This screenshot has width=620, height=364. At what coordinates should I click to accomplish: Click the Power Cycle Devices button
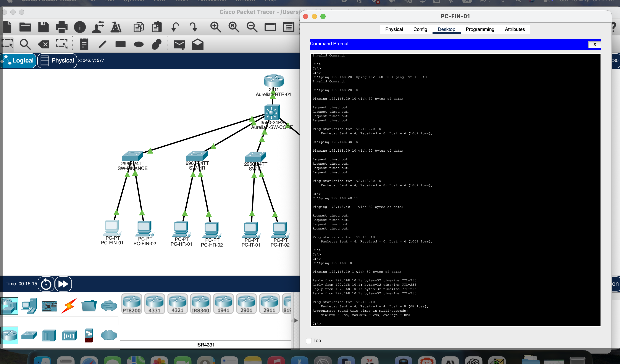click(x=46, y=284)
